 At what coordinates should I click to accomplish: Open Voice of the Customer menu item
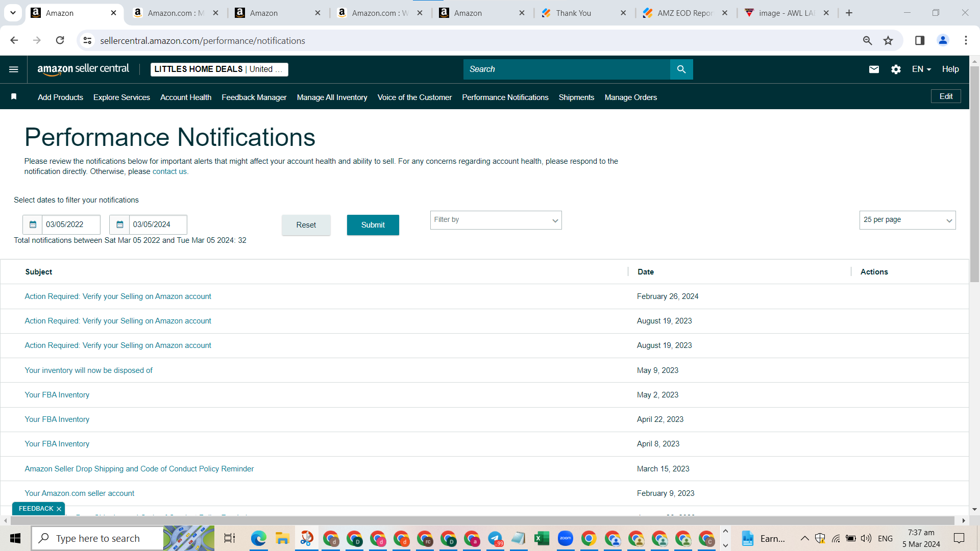point(414,97)
